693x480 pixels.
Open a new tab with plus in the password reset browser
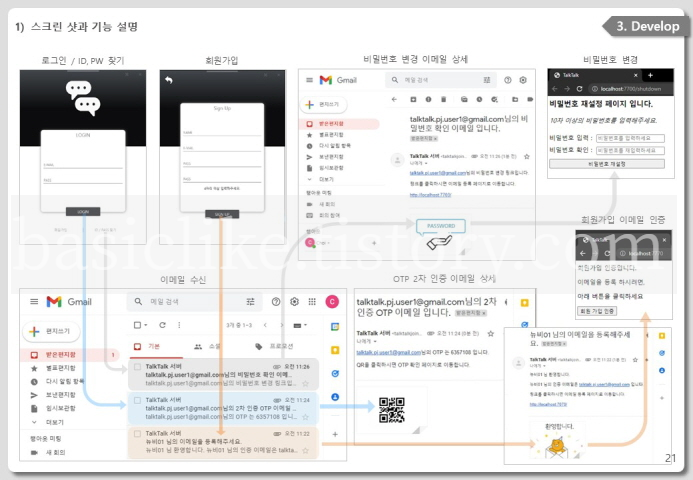click(x=650, y=75)
